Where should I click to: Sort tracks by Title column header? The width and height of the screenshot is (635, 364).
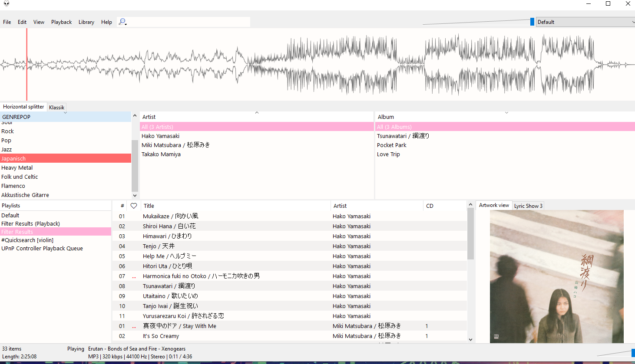click(235, 206)
